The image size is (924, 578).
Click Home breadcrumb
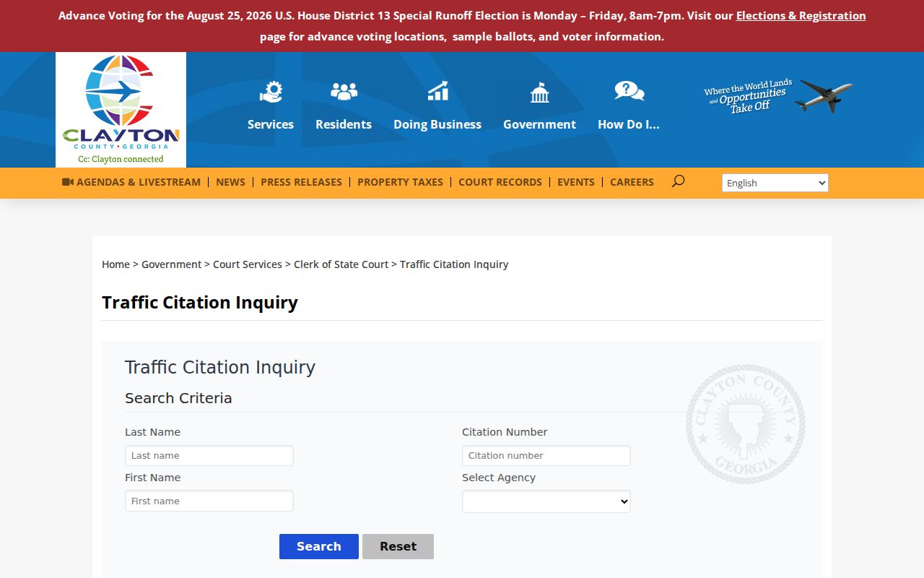click(115, 264)
